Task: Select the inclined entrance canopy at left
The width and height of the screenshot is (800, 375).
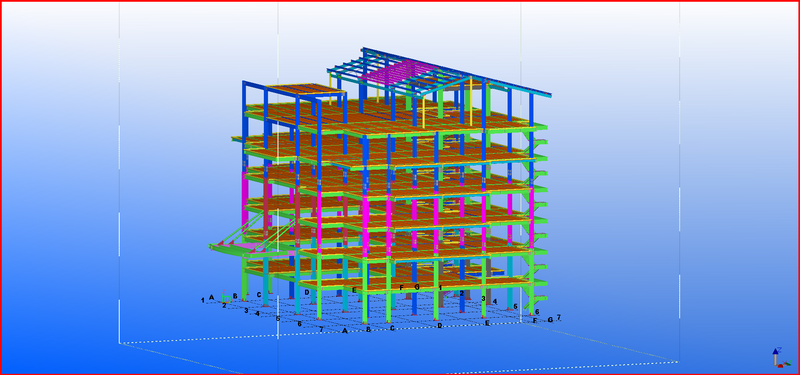Action: coord(250,240)
